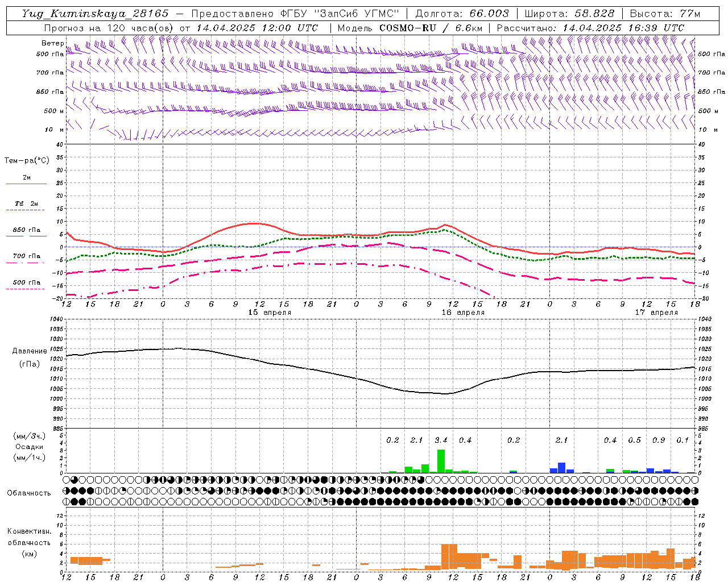Viewport: 728px width, 582px height.
Task: Click the Ветер wind panel label
Action: [x=52, y=43]
